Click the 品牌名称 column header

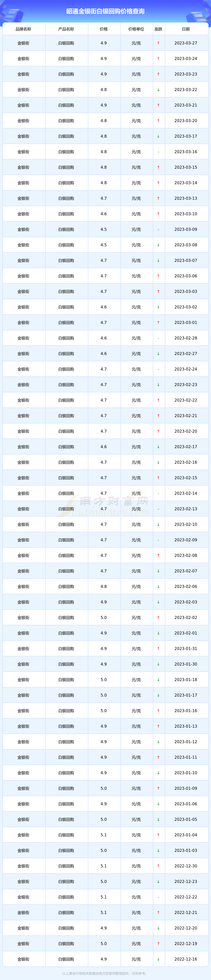click(x=24, y=29)
